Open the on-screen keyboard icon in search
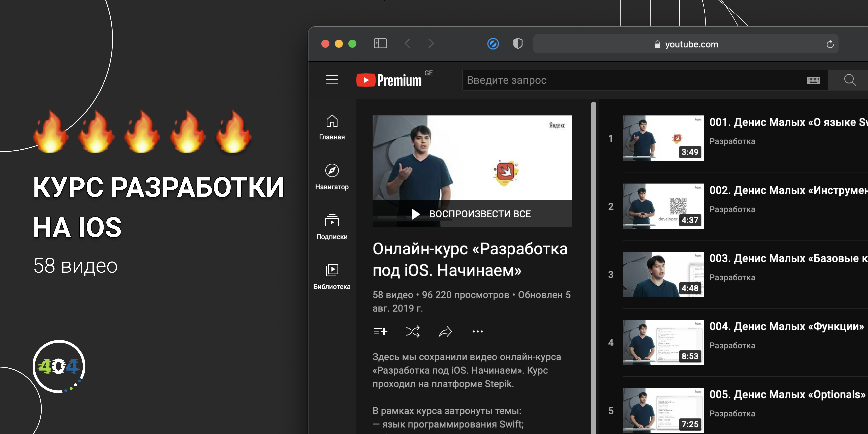868x434 pixels. coord(813,80)
